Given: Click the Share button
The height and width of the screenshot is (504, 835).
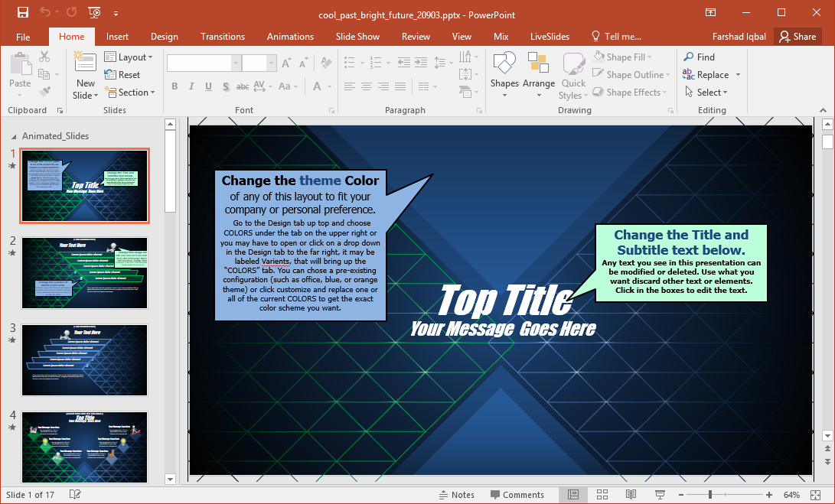Looking at the screenshot, I should tap(797, 37).
